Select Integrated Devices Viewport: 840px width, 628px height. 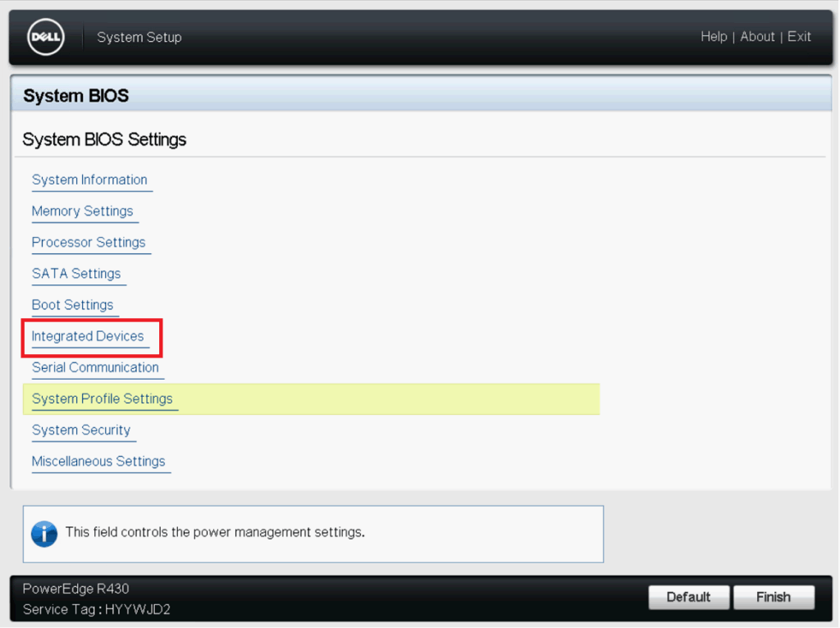(x=88, y=336)
